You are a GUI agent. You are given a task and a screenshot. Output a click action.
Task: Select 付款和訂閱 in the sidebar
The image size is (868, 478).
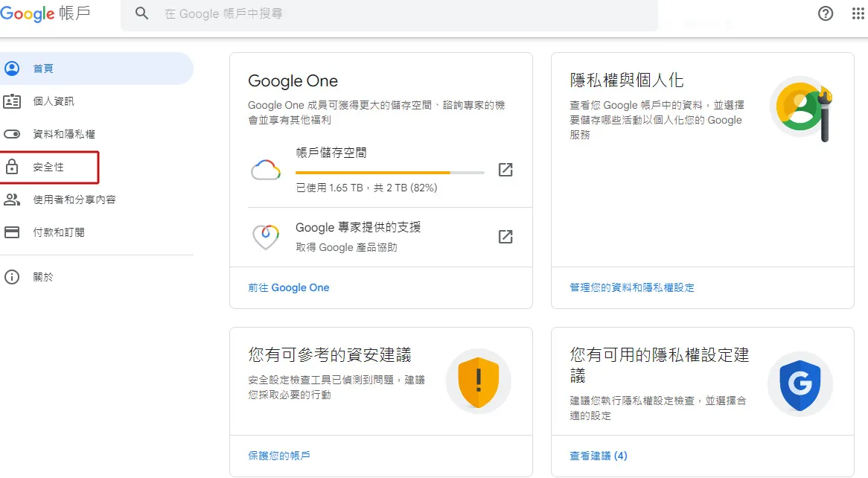point(59,232)
